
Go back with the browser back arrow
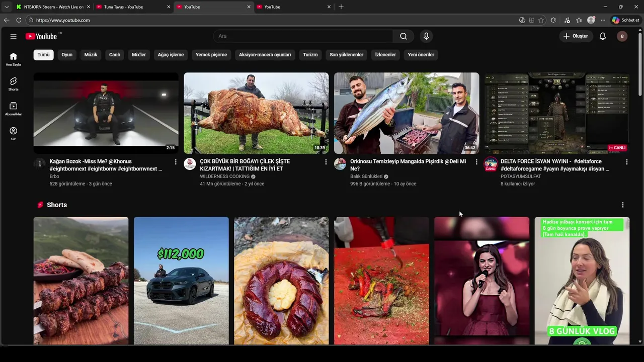point(7,20)
